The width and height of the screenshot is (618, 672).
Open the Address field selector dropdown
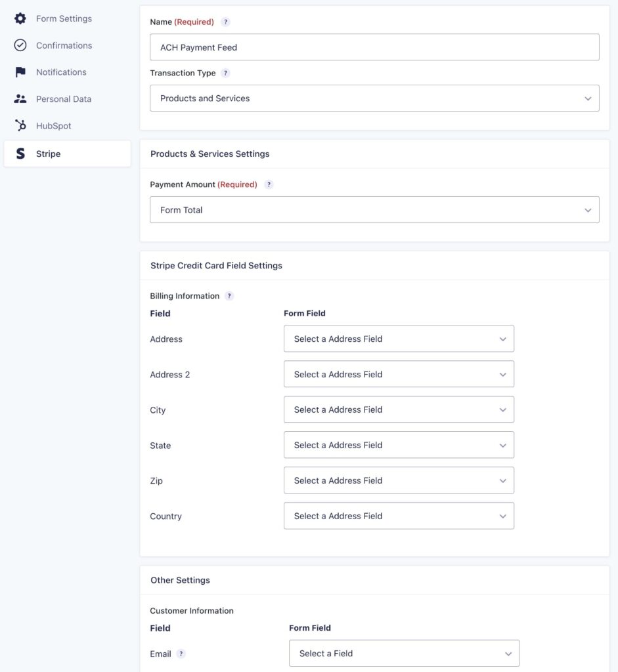click(x=399, y=339)
